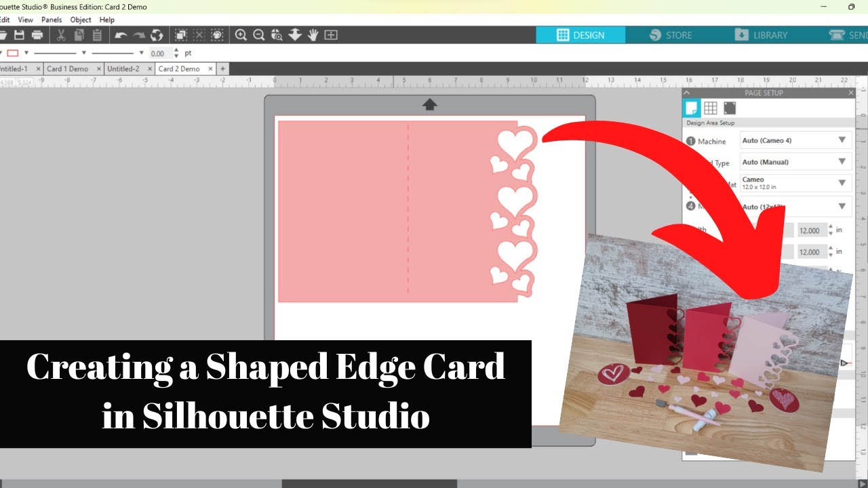Viewport: 868px width, 488px height.
Task: Open the Help menu
Action: pyautogui.click(x=107, y=20)
